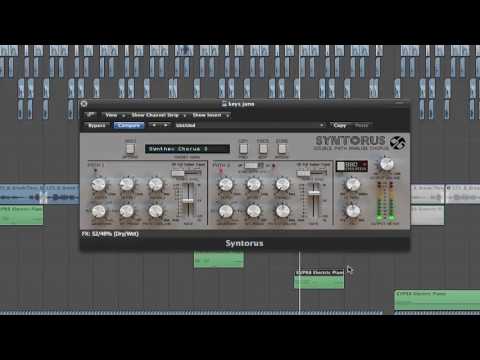The height and width of the screenshot is (360, 480).
Task: Click the Copy button in plugin header
Action: coord(340,125)
